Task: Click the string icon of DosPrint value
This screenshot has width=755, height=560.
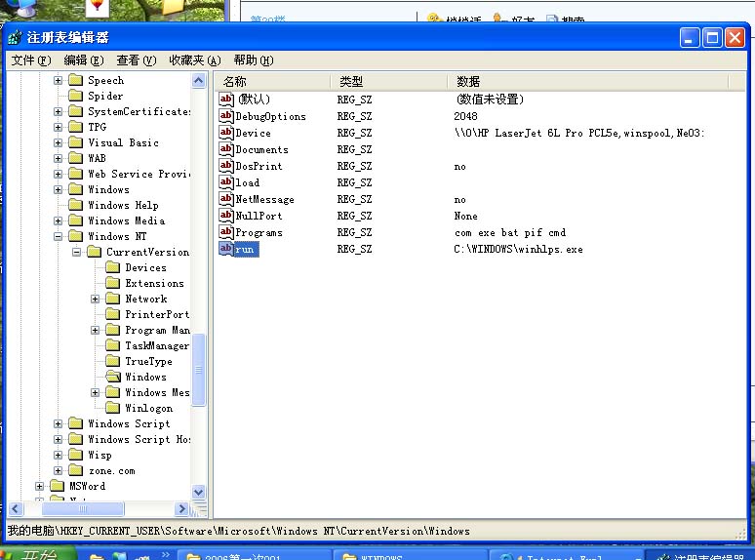Action: coord(226,166)
